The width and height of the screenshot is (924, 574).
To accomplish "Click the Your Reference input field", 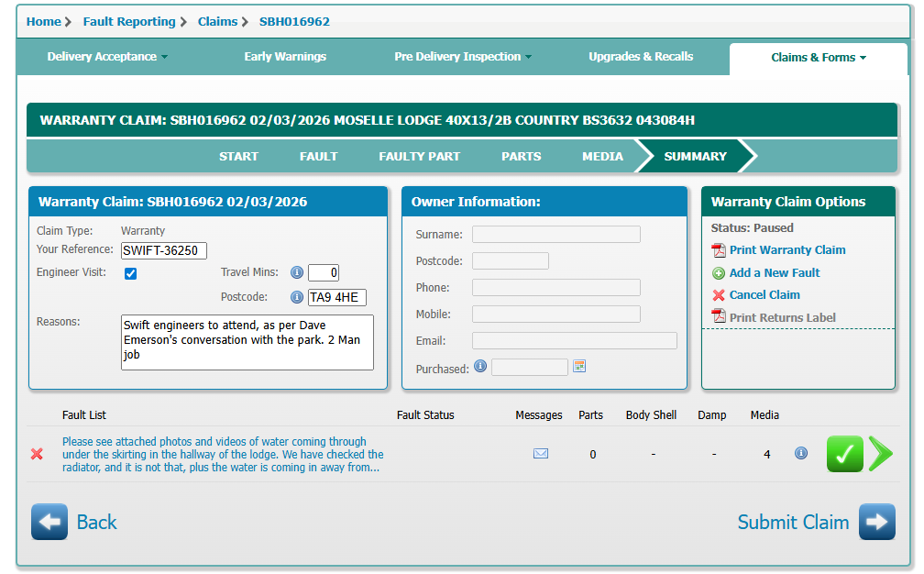I will pyautogui.click(x=164, y=250).
